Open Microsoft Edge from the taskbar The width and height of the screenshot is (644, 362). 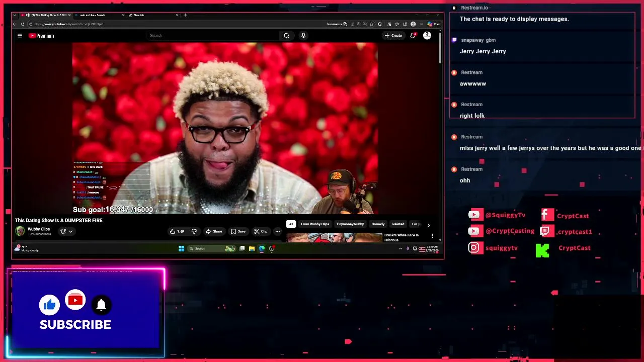262,248
